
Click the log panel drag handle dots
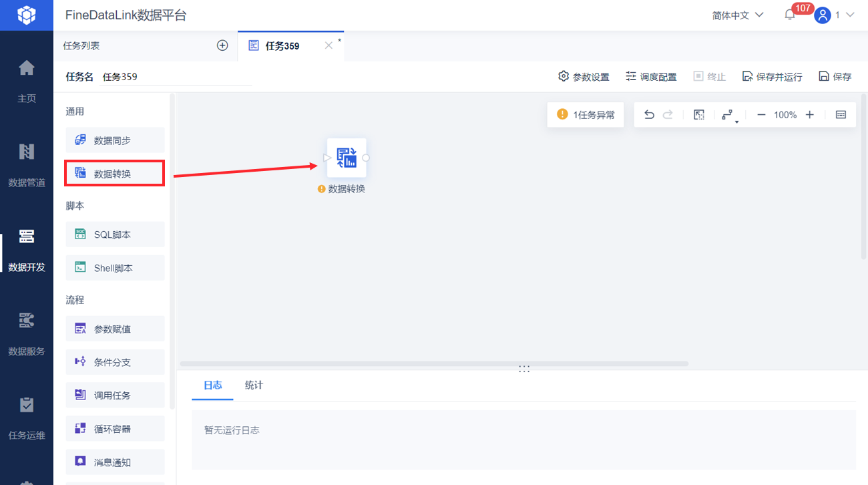(524, 368)
